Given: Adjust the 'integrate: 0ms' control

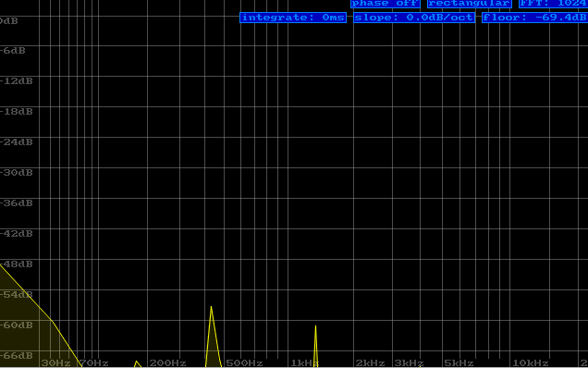Looking at the screenshot, I should pos(293,18).
